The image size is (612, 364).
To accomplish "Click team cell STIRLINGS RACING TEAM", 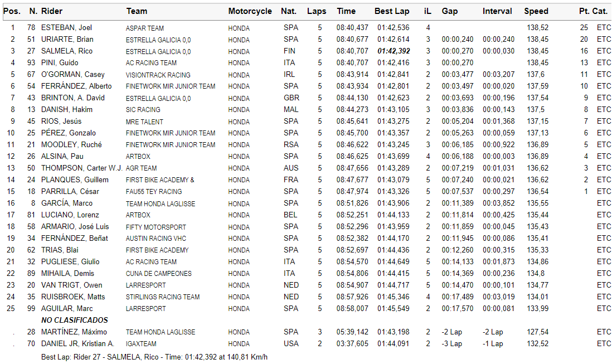I will coord(163,297).
